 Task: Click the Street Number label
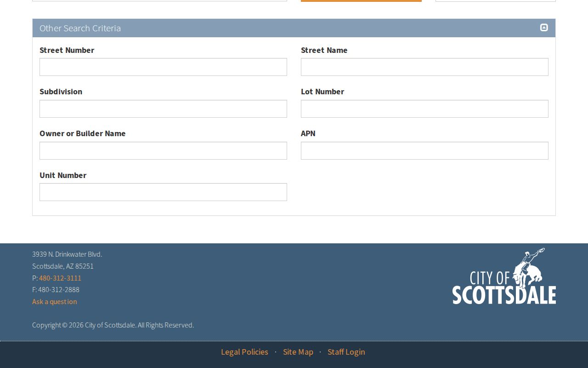(67, 50)
